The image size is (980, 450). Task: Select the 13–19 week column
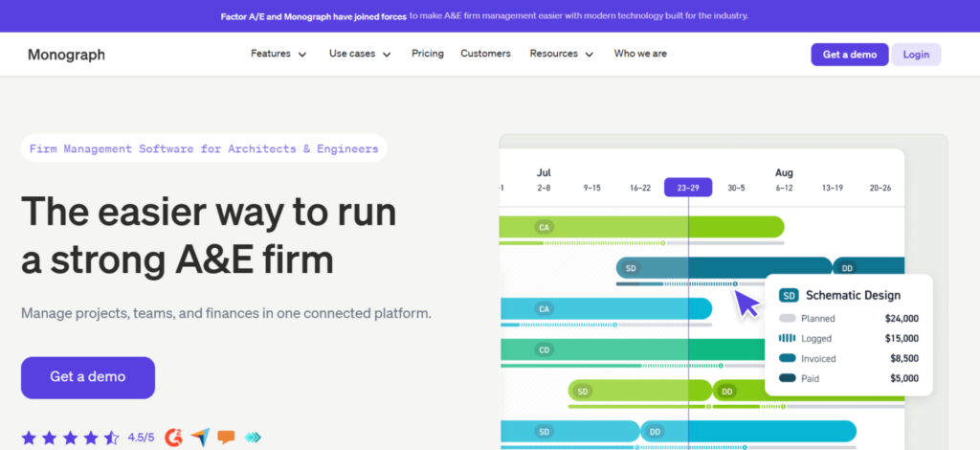point(832,188)
